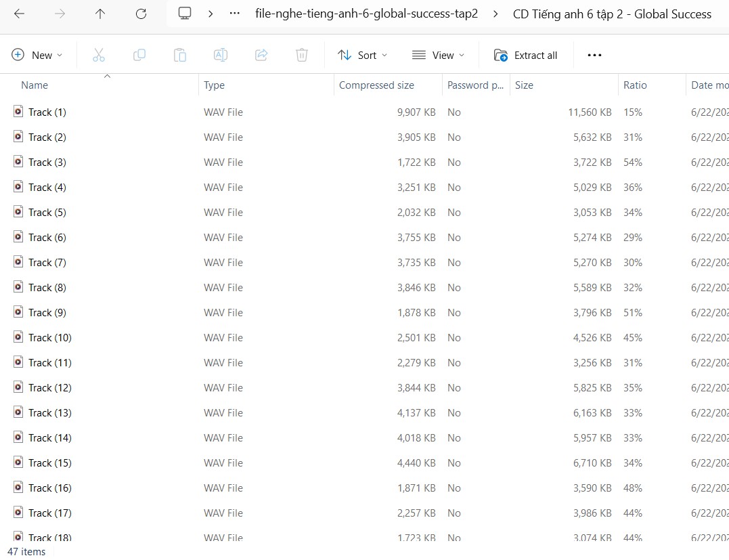
Task: Click the Extract all button
Action: coord(526,55)
